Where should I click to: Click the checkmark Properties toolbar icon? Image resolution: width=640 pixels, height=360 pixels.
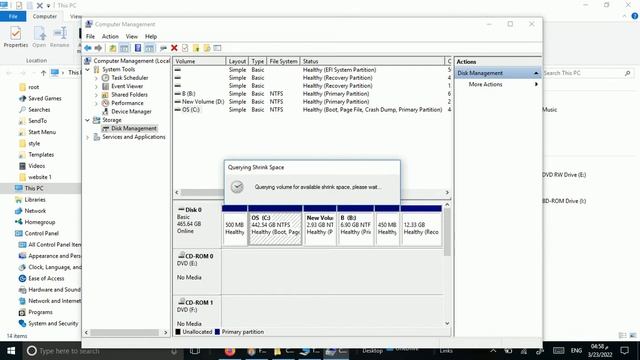tap(185, 48)
